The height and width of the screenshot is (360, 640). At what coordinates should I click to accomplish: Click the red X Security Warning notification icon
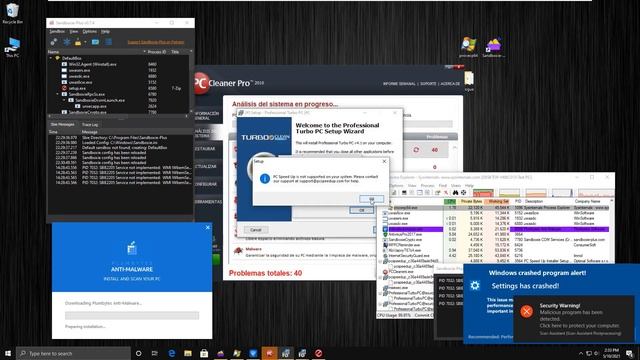click(x=527, y=311)
